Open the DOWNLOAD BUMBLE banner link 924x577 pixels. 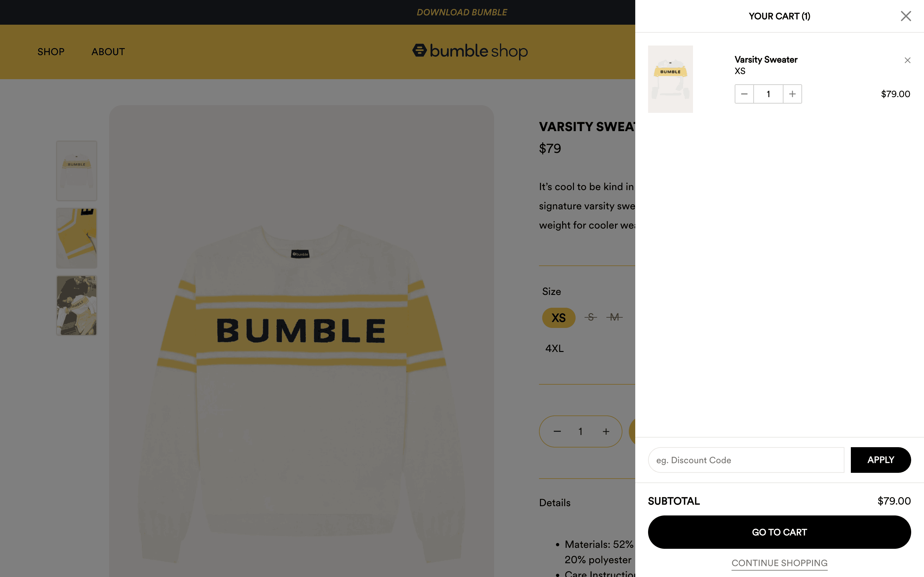click(462, 12)
